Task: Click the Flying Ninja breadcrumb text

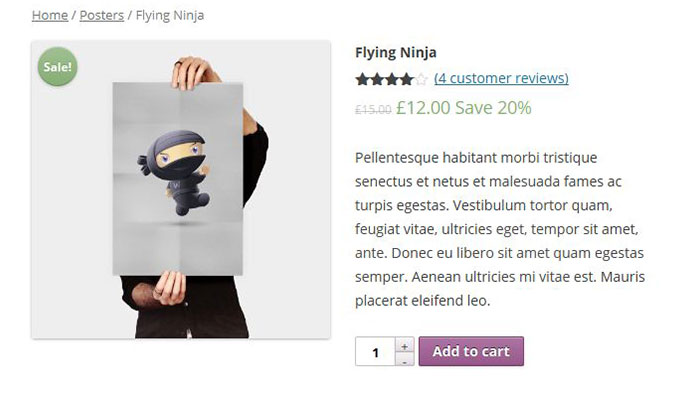Action: point(170,15)
